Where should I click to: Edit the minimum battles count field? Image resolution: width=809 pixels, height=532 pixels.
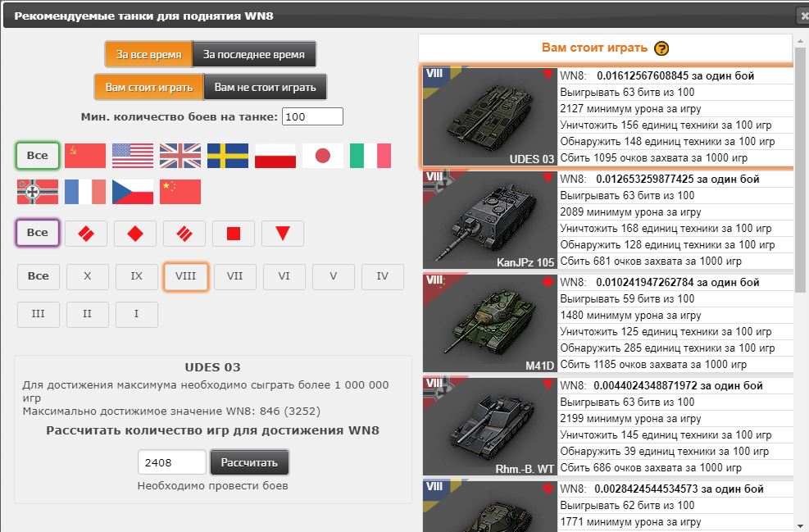(312, 116)
